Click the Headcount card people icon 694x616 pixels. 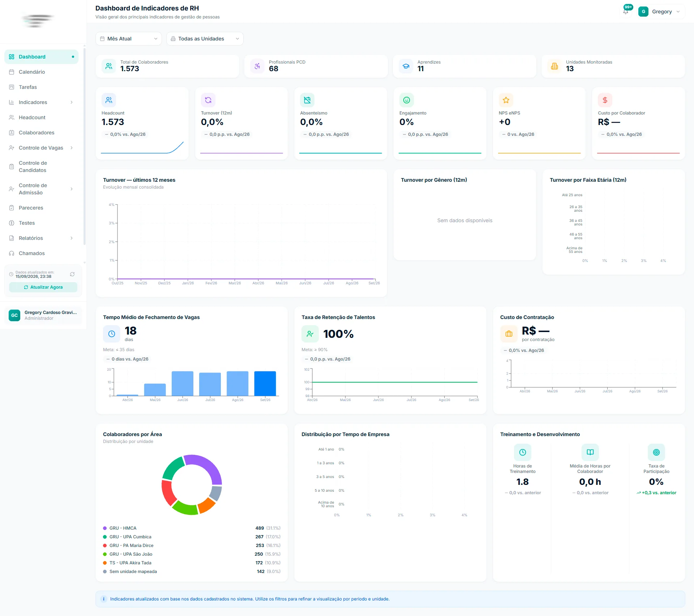109,100
